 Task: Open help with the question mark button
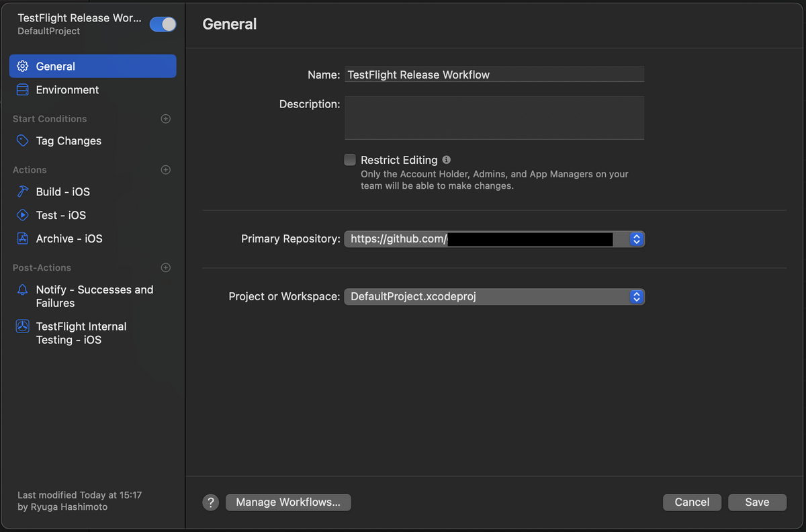[x=211, y=502]
